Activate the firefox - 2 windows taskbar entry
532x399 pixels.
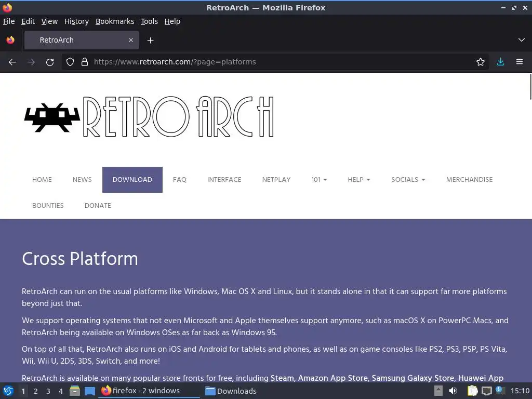(149, 391)
